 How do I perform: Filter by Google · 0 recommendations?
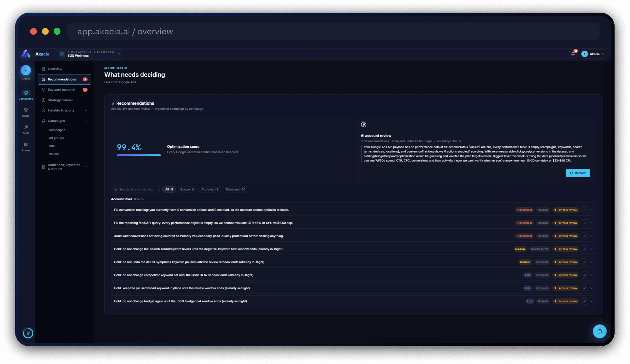coord(187,189)
